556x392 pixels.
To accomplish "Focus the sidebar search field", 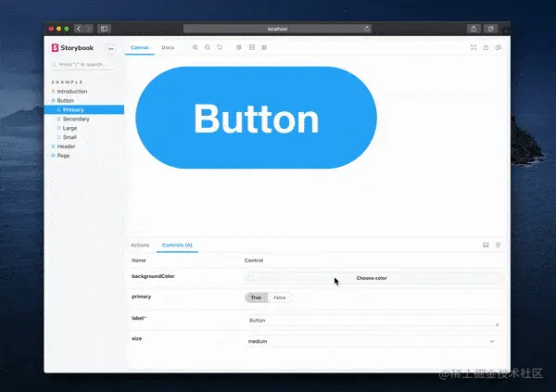I will click(83, 64).
